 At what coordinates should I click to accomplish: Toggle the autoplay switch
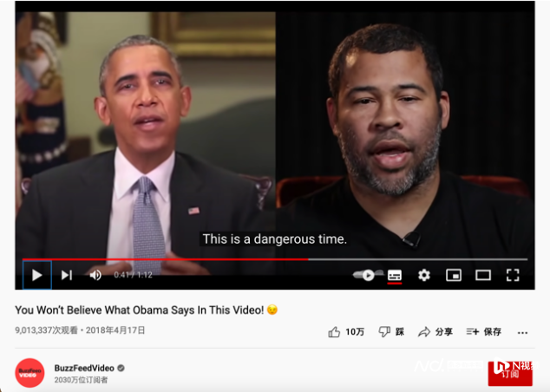coord(367,275)
